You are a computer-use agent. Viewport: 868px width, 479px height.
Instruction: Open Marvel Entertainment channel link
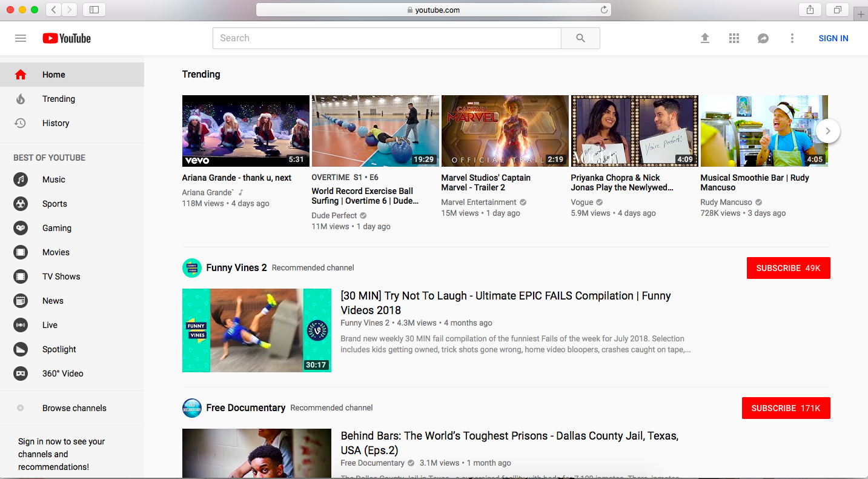pos(479,202)
